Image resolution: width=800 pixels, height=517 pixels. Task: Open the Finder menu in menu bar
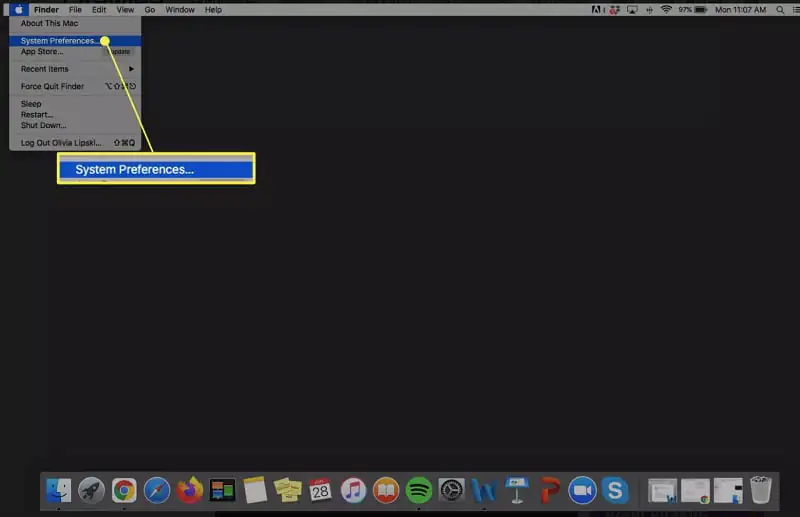tap(46, 10)
